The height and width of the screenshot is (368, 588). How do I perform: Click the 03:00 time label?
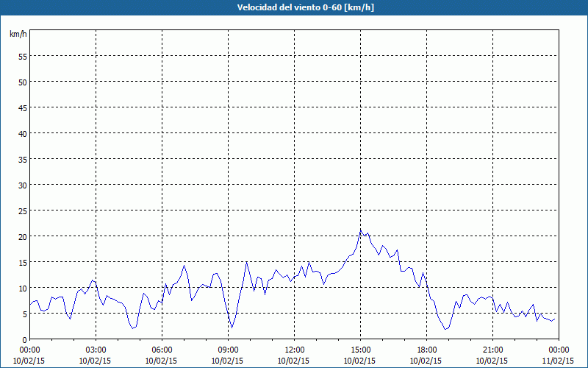click(96, 350)
